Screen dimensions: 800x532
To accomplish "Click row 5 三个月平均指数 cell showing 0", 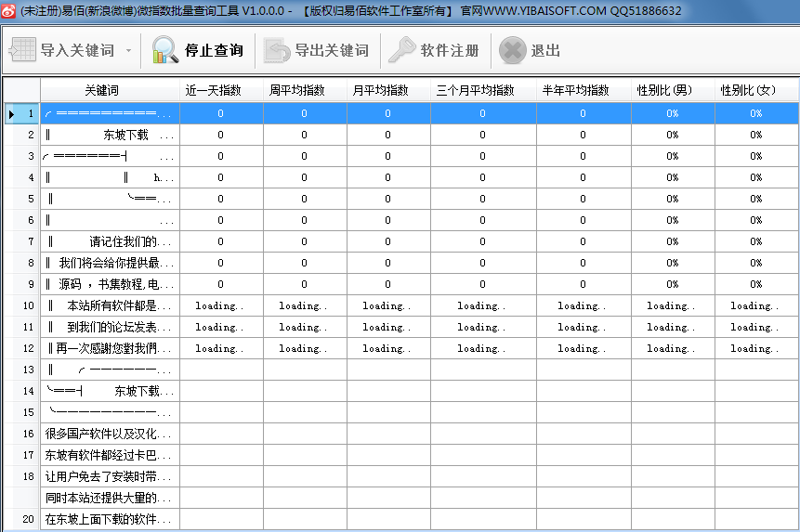I will pos(484,199).
